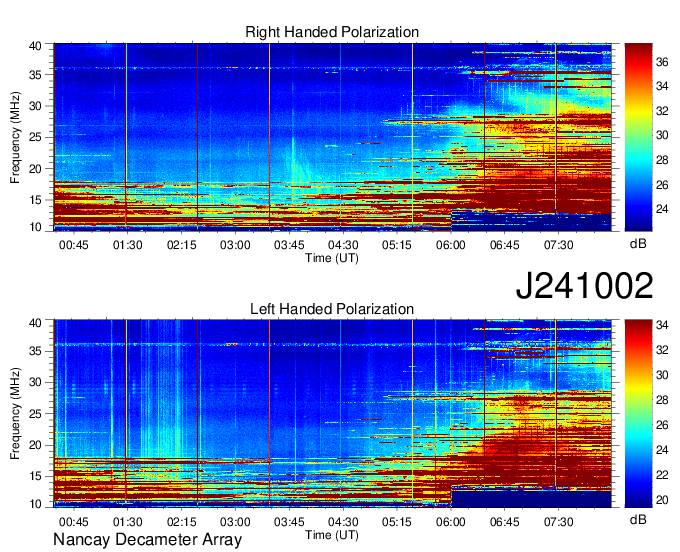Click the 03:45 tick on upper time axis
680x552 pixels.
tap(289, 245)
